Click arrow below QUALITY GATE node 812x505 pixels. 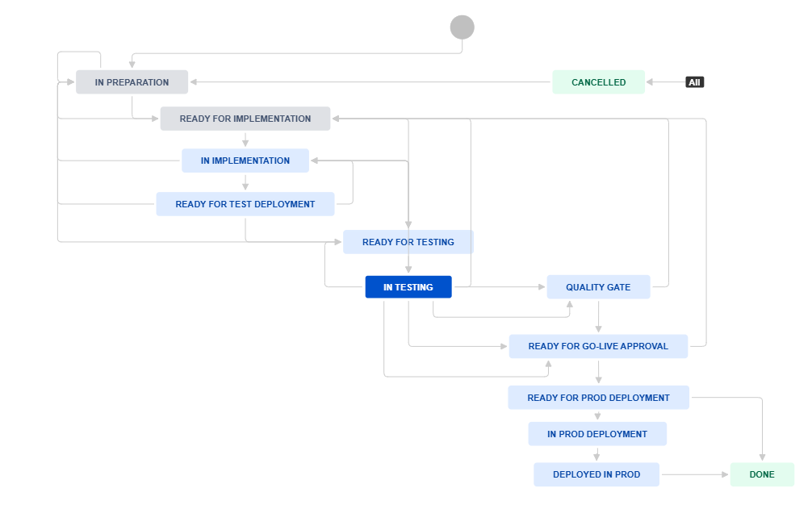598,317
